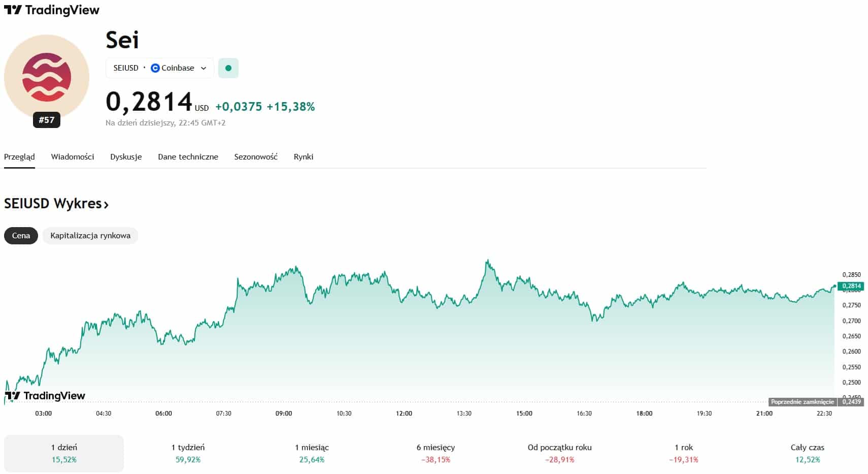Click the 0,2814 current price label on axis
This screenshot has height=474, width=868.
coord(851,286)
